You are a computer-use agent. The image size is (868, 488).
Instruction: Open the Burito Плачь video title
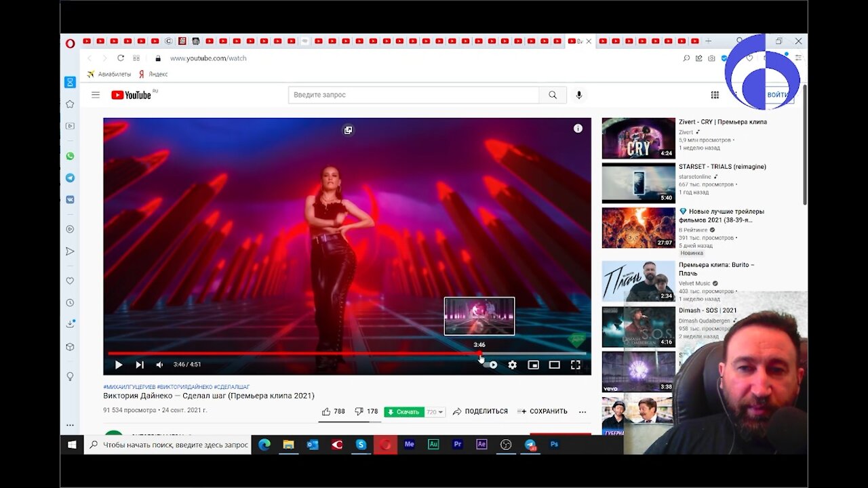pyautogui.click(x=717, y=269)
